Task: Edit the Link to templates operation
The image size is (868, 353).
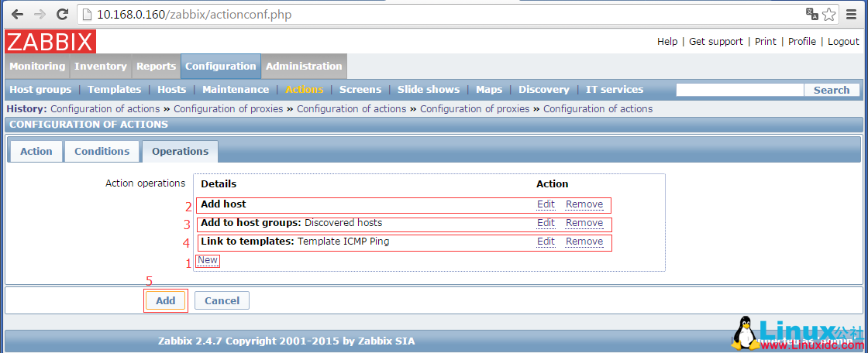Action: click(546, 242)
